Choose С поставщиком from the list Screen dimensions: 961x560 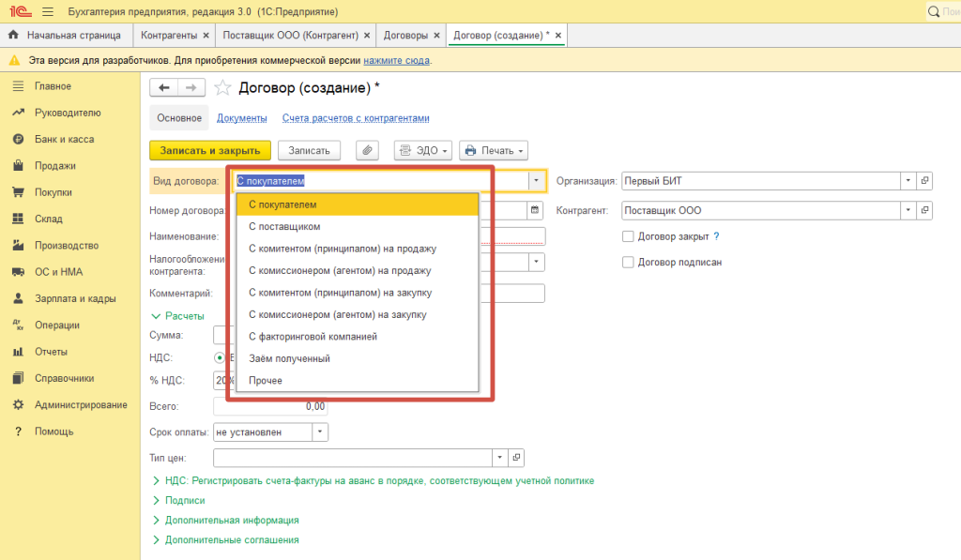284,227
